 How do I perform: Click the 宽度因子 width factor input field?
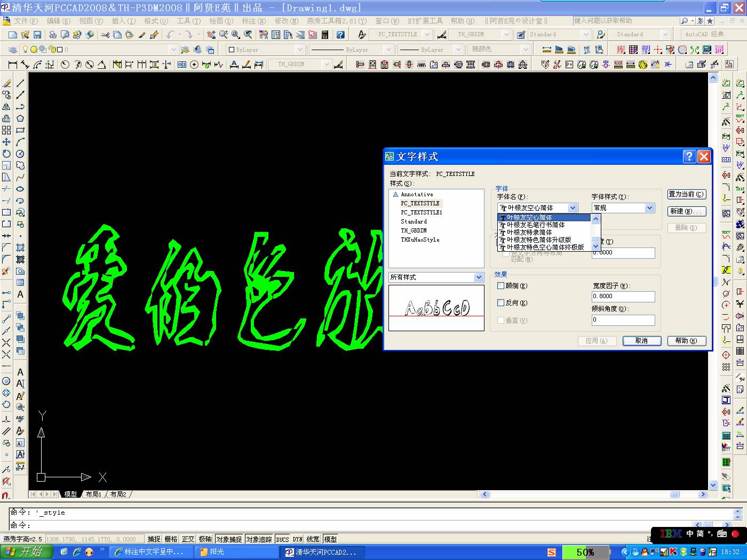(623, 297)
